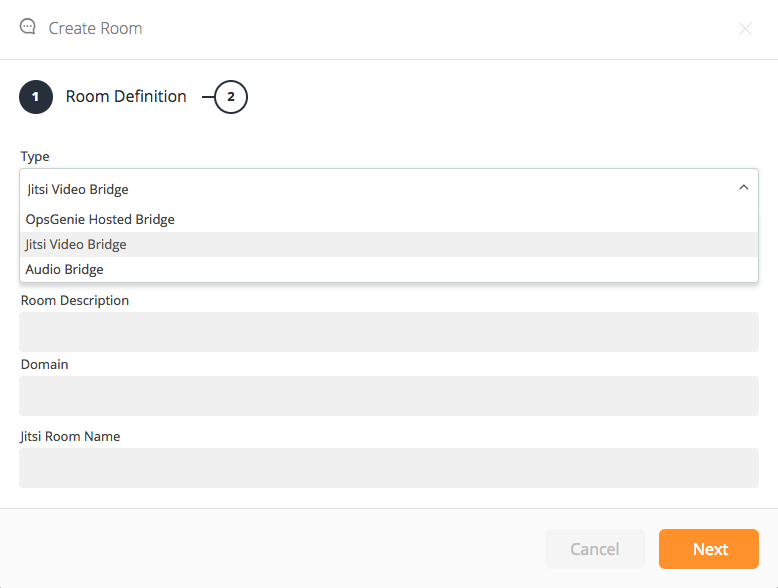Pick Audio Bridge from the dropdown list
This screenshot has height=588, width=778.
(x=65, y=269)
